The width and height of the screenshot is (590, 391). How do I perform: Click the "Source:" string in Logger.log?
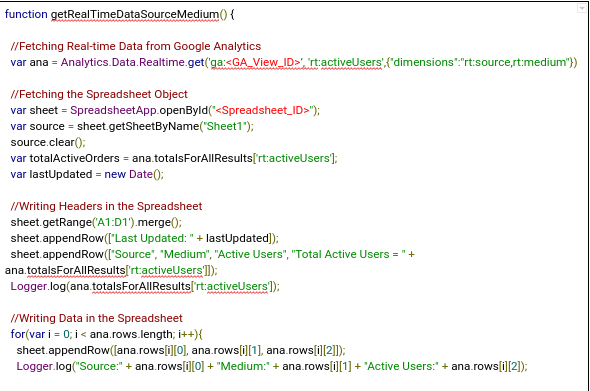pos(99,366)
